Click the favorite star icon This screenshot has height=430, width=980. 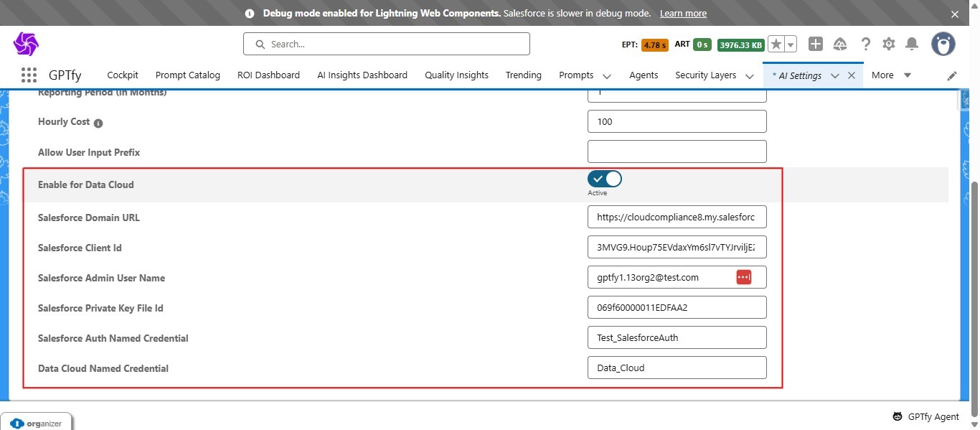coord(775,44)
